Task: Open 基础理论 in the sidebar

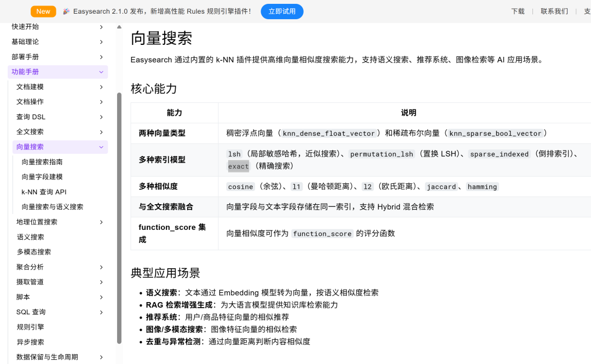Action: (x=25, y=42)
